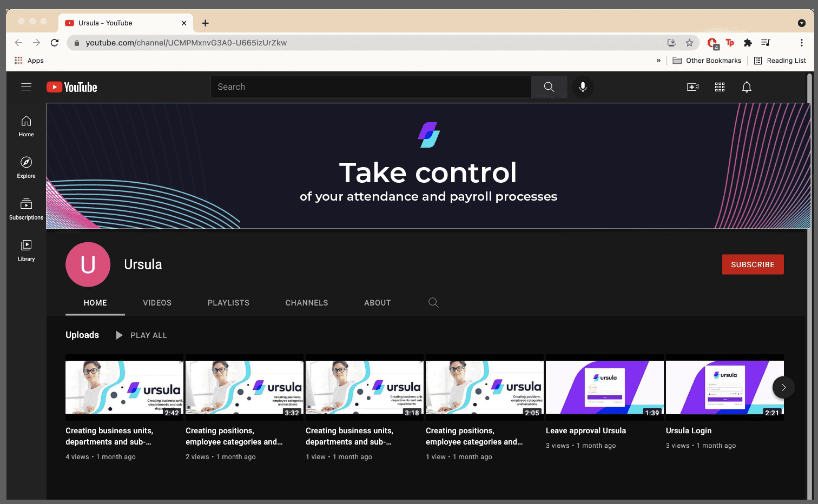The image size is (818, 504).
Task: Open the 2:42 video thumbnail
Action: pyautogui.click(x=124, y=387)
